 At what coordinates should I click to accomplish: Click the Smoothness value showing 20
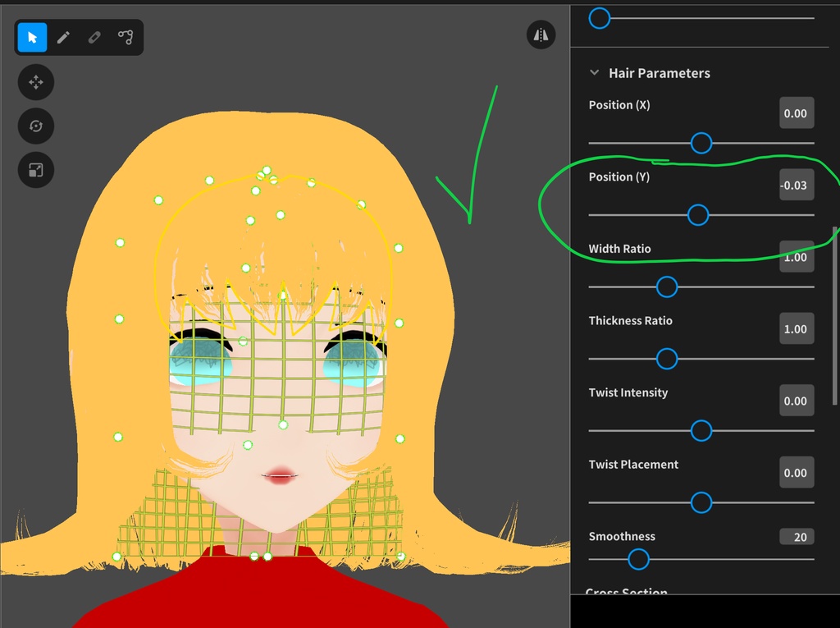point(795,536)
